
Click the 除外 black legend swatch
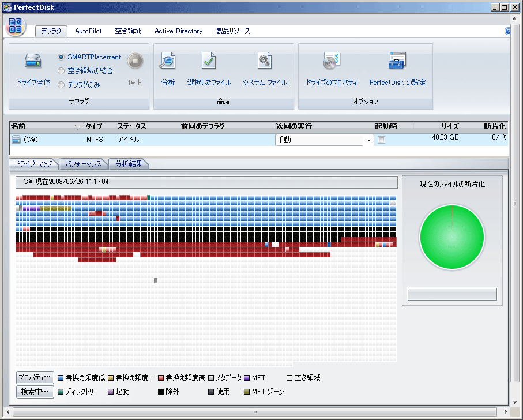pyautogui.click(x=161, y=392)
